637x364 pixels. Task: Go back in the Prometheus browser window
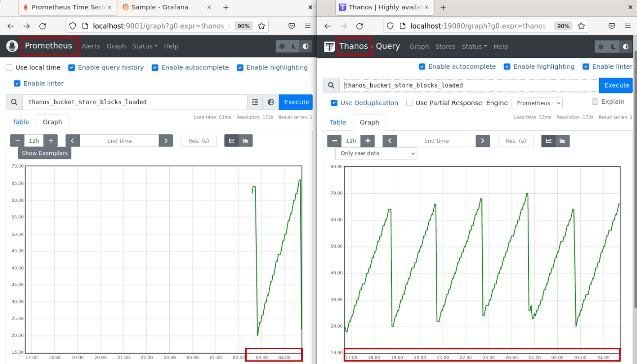[x=11, y=26]
